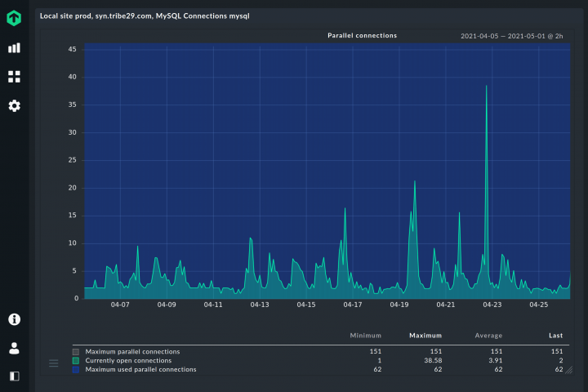The width and height of the screenshot is (588, 392).
Task: Click the green Currently open connections swatch
Action: [x=76, y=361]
